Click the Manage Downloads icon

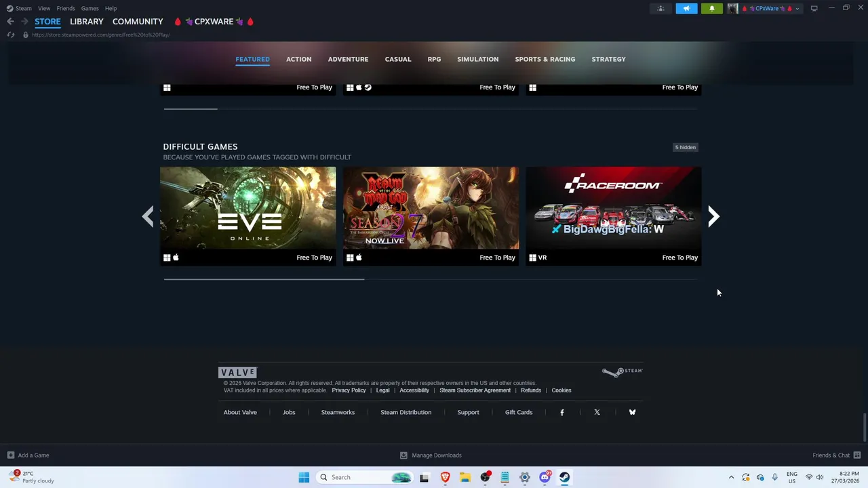403,455
